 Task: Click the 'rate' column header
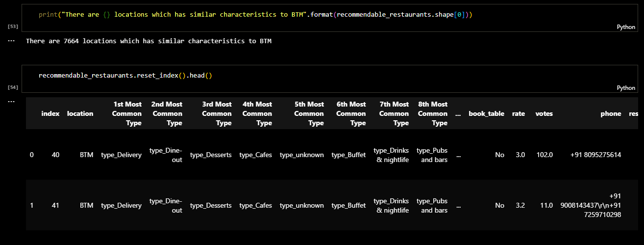tap(518, 113)
